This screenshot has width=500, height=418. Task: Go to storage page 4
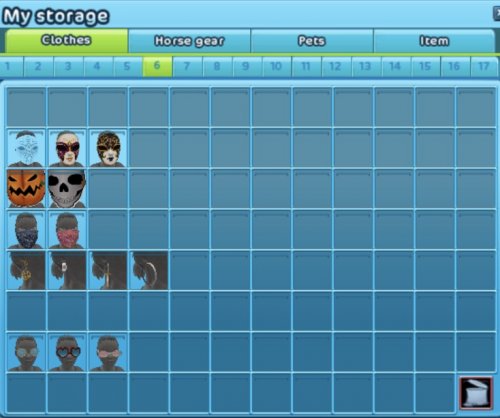point(98,66)
